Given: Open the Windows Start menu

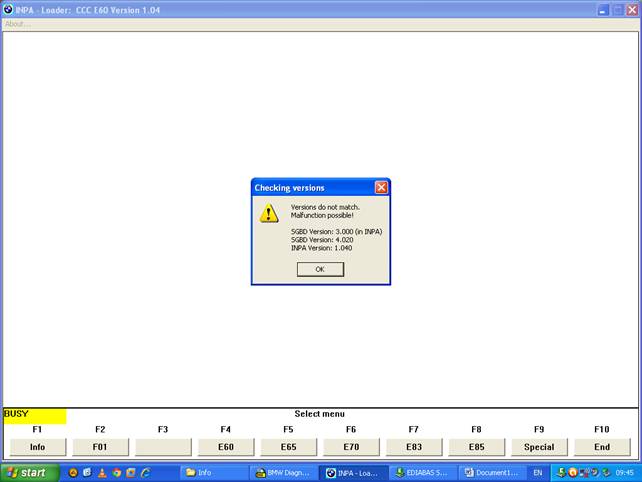Looking at the screenshot, I should [x=30, y=472].
